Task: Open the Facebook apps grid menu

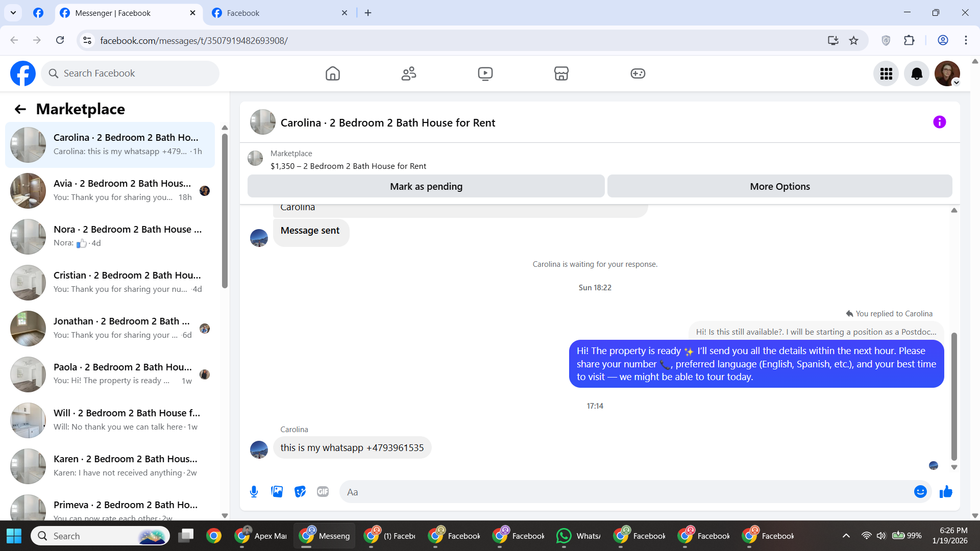Action: click(x=886, y=74)
